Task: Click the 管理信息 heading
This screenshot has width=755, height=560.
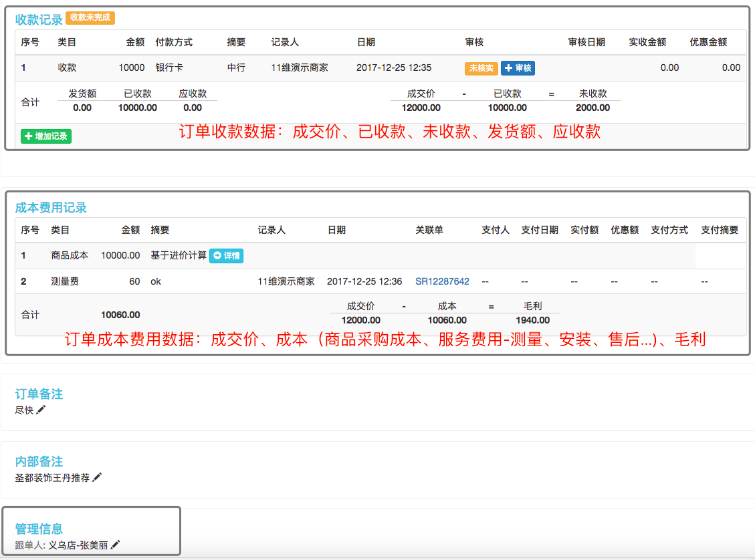Action: coord(39,529)
